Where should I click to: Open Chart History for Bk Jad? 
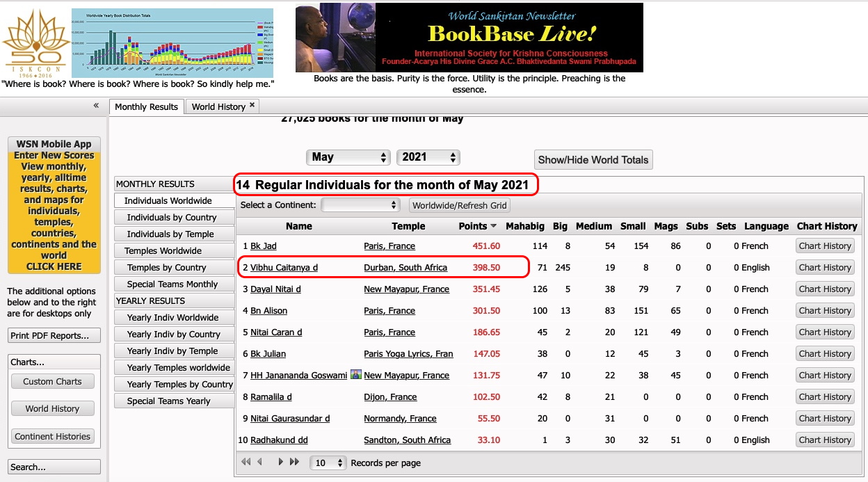coord(825,246)
